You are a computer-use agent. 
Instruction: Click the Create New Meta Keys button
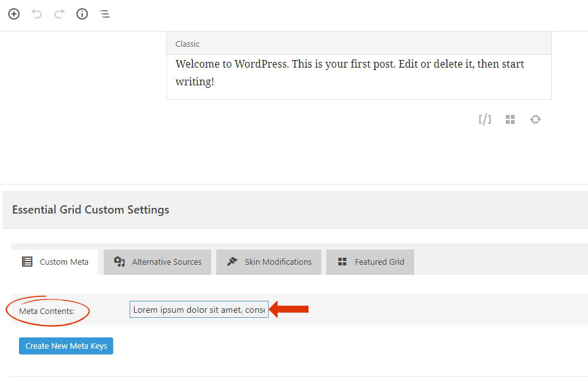coord(66,346)
